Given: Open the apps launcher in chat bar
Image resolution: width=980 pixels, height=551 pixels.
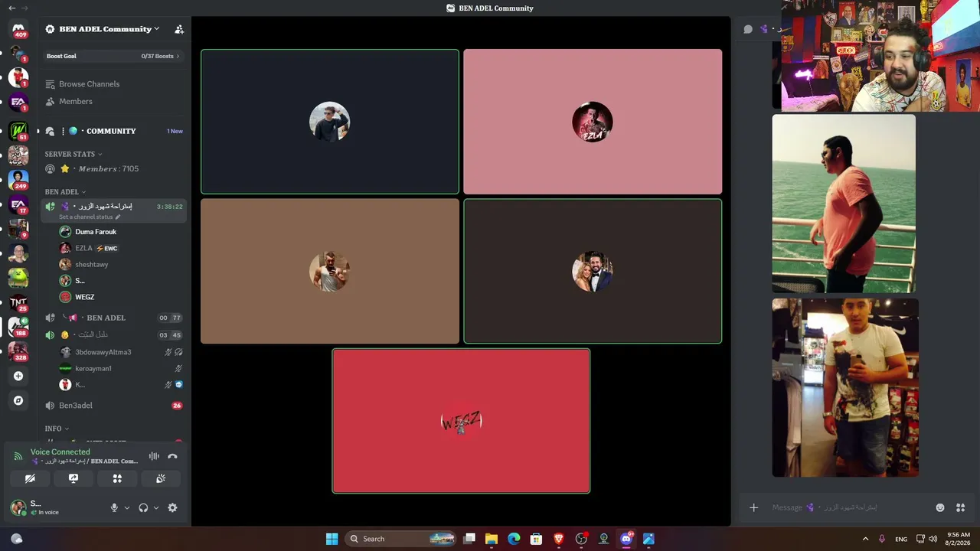Looking at the screenshot, I should 960,507.
